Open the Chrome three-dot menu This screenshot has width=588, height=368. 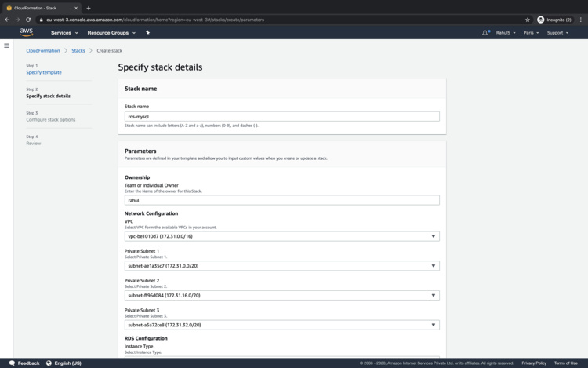click(581, 20)
